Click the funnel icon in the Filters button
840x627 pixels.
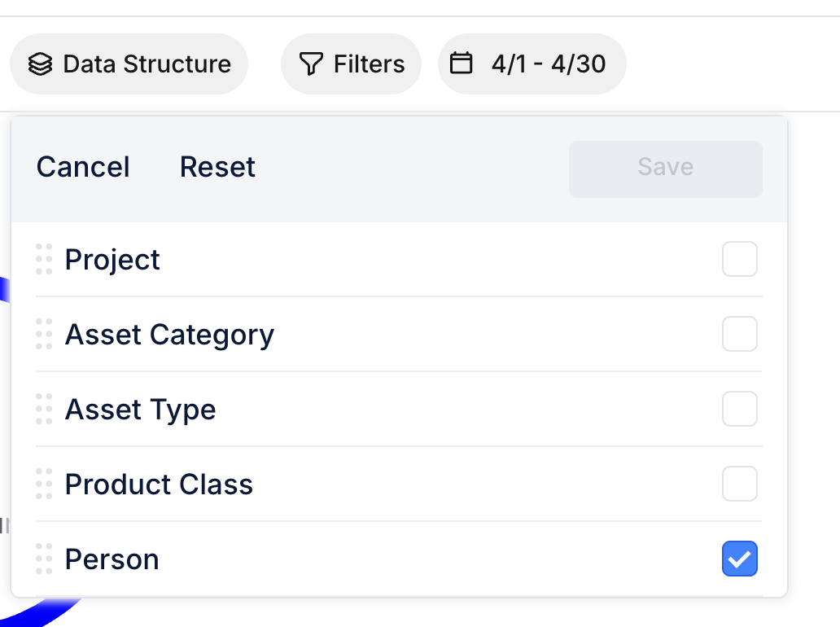312,62
